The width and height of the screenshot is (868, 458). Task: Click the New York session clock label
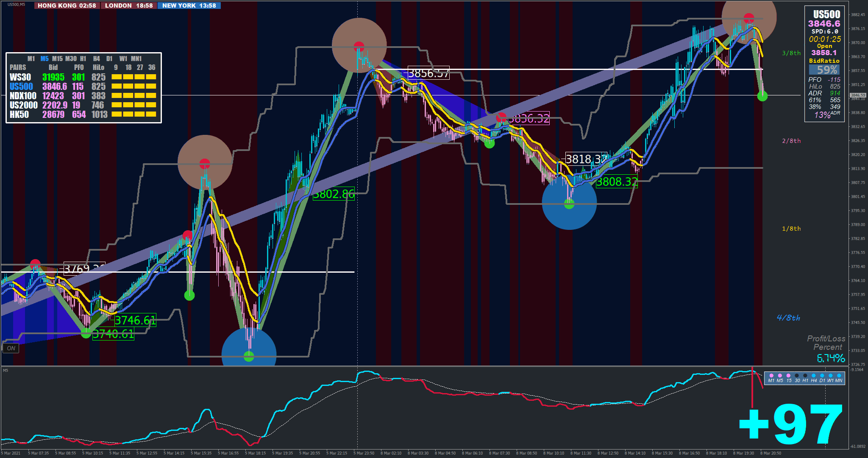click(x=189, y=6)
